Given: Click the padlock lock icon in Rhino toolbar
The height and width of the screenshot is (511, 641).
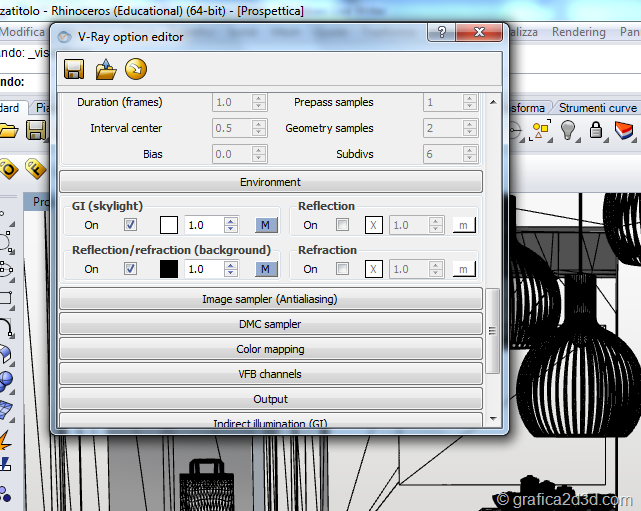Looking at the screenshot, I should pyautogui.click(x=596, y=130).
